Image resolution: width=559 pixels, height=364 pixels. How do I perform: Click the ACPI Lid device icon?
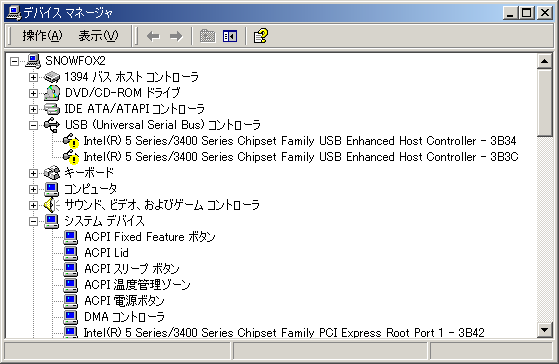[x=71, y=253]
